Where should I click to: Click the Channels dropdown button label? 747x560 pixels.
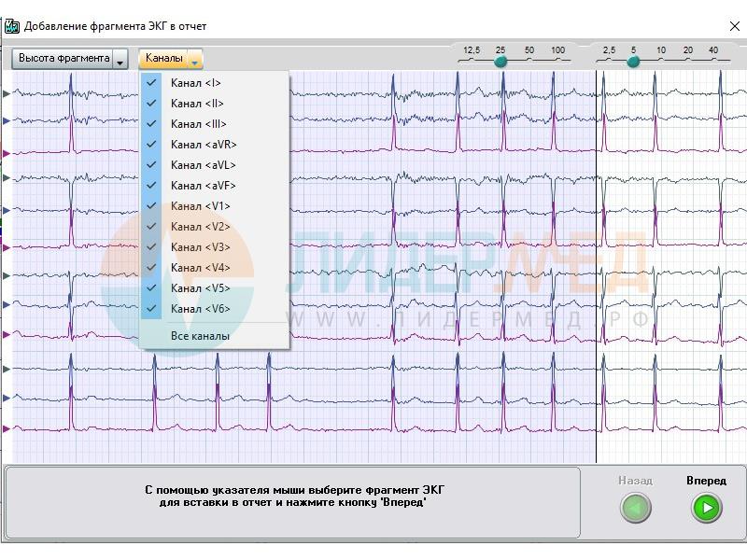pos(164,59)
